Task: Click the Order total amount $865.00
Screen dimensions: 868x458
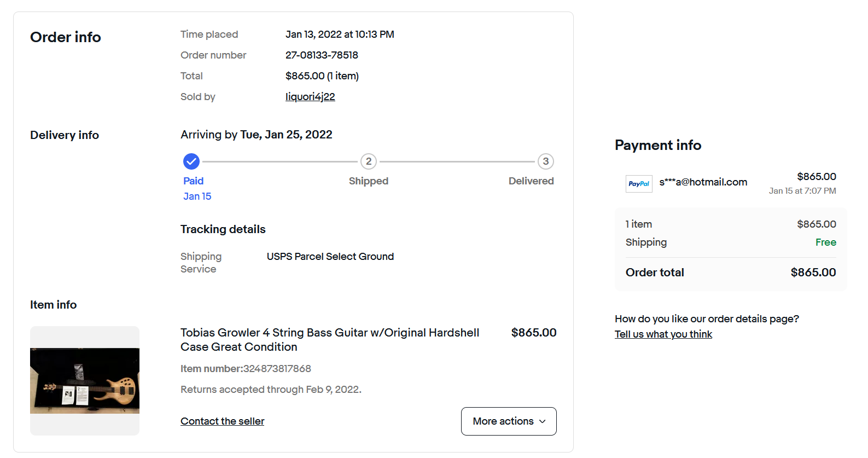Action: coord(813,273)
